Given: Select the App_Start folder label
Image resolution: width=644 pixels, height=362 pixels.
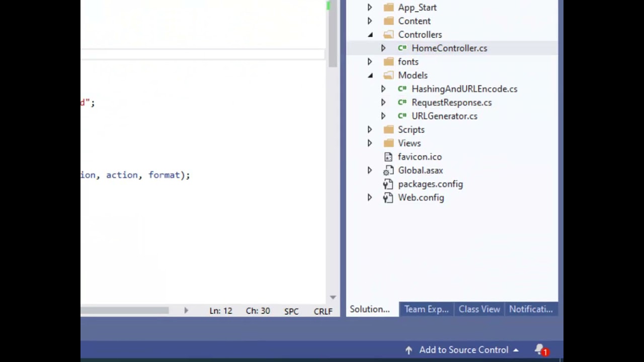Looking at the screenshot, I should [x=417, y=8].
